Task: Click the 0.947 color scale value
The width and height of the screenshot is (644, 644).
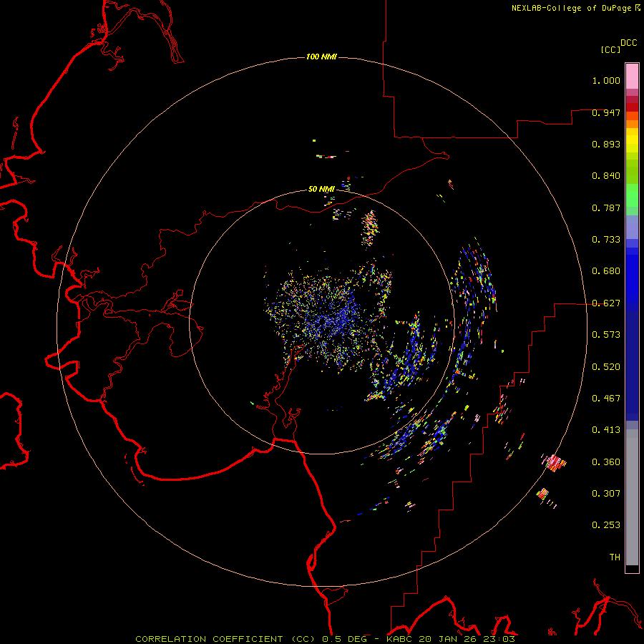Action: [606, 112]
